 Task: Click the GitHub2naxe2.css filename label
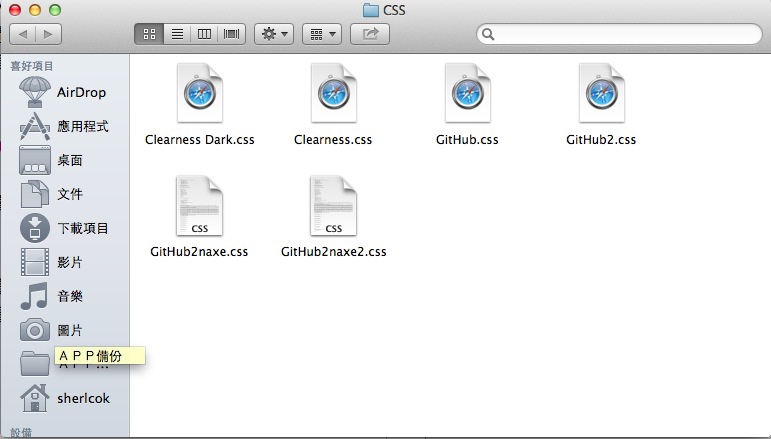pos(333,252)
